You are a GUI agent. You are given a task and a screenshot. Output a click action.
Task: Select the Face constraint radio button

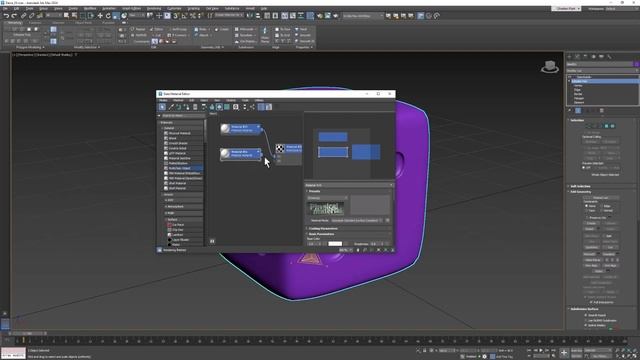click(x=587, y=211)
